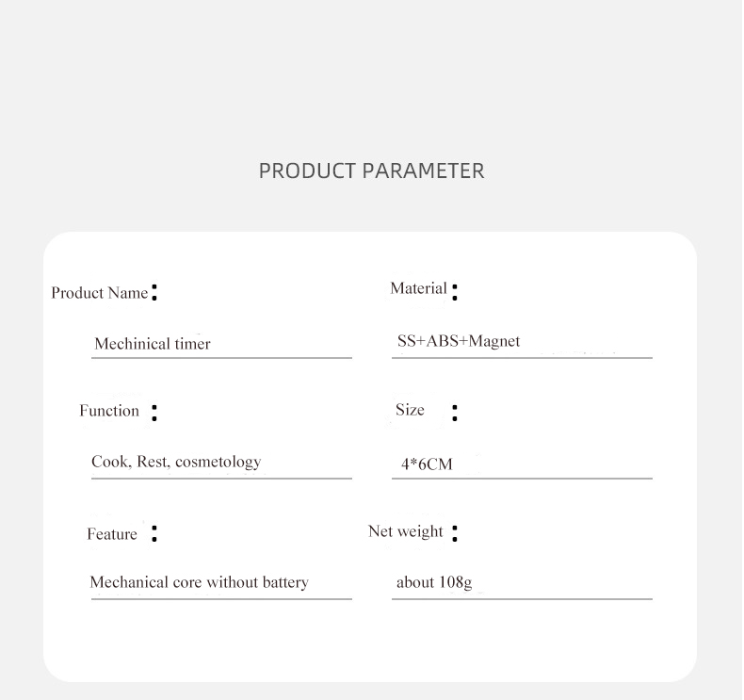Click the colon after Material
Screen dimensions: 744x700
pos(455,292)
